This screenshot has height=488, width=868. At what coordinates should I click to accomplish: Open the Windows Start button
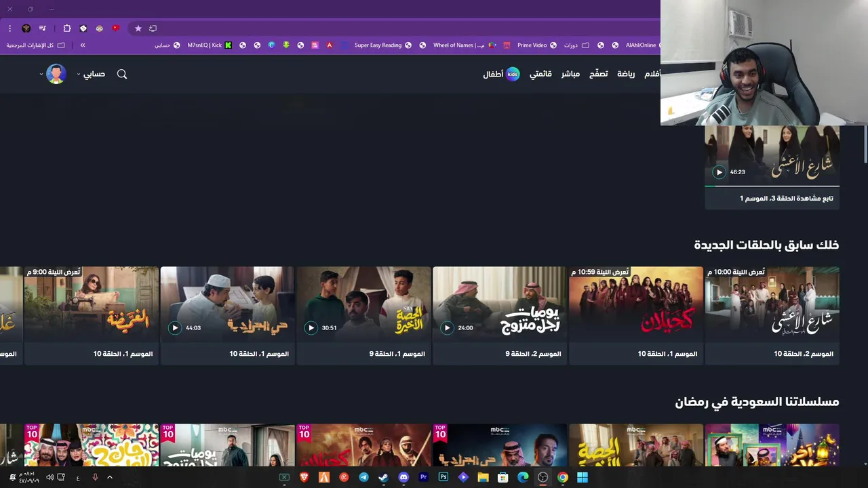coord(583,477)
